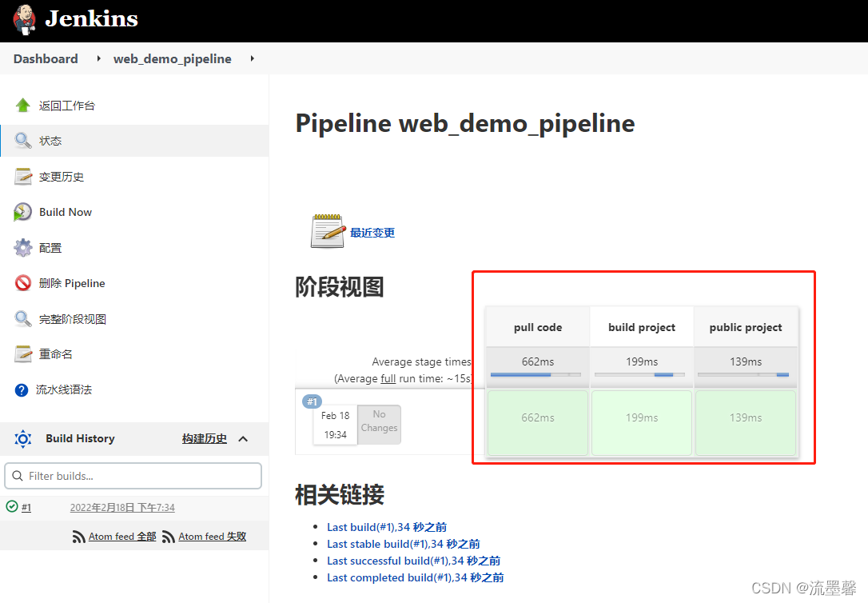Click the Feb 18 19:34 build date box

pos(335,425)
